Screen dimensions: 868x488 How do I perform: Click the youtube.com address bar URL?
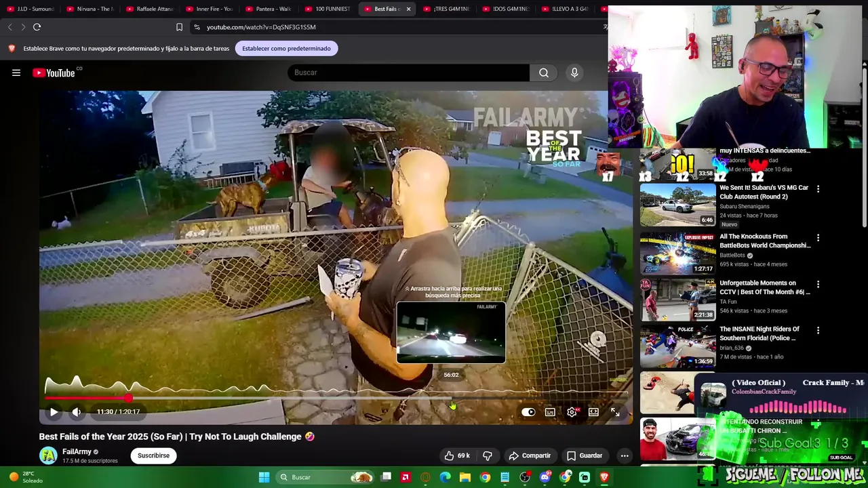pyautogui.click(x=261, y=27)
